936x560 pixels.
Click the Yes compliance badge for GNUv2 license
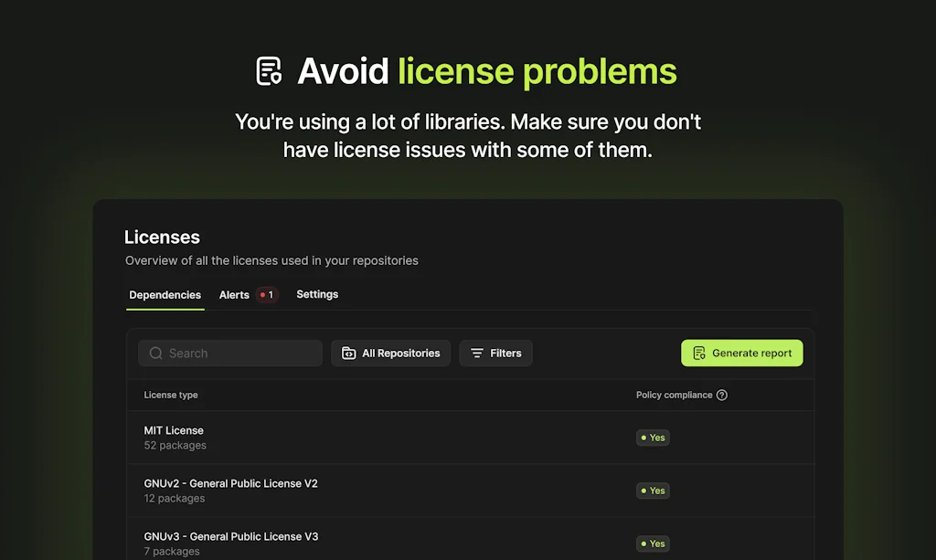[653, 491]
